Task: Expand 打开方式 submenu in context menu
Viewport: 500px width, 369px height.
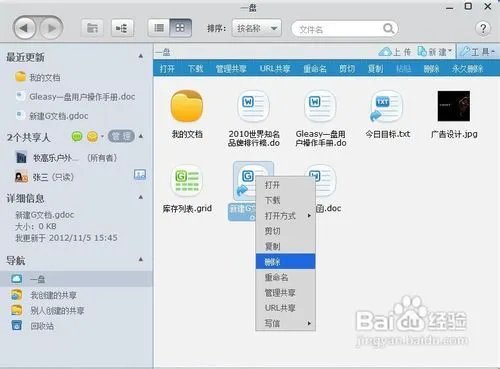Action: pyautogui.click(x=285, y=216)
